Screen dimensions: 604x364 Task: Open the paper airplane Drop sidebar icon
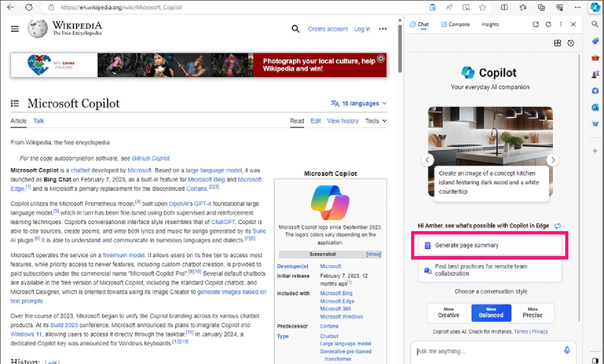pyautogui.click(x=595, y=124)
